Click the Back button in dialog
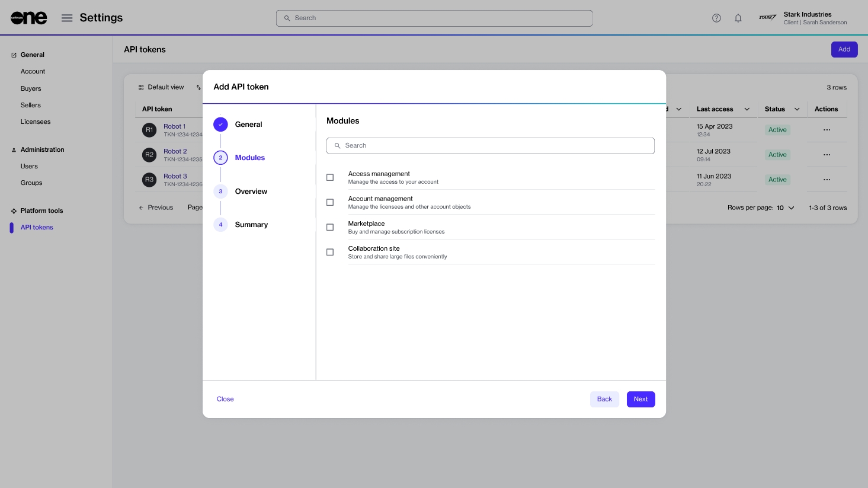Screen dimensions: 868x488 pyautogui.click(x=604, y=399)
